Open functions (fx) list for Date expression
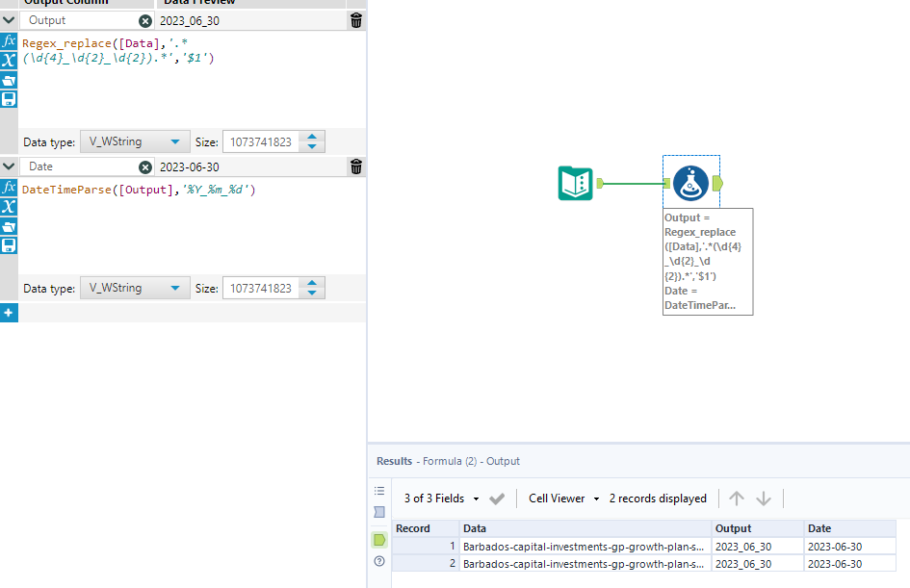910x588 pixels. pyautogui.click(x=9, y=188)
